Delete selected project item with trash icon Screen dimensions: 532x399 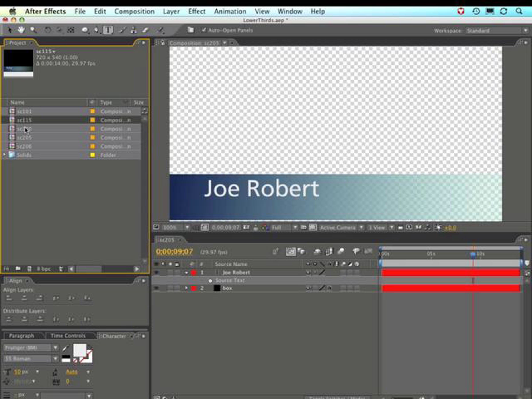[x=61, y=269]
